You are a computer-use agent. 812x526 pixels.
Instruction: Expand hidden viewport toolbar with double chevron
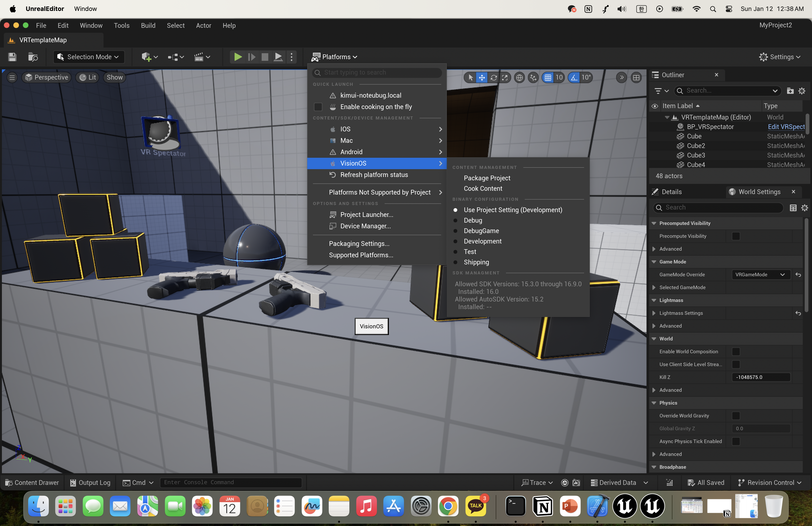click(x=622, y=77)
